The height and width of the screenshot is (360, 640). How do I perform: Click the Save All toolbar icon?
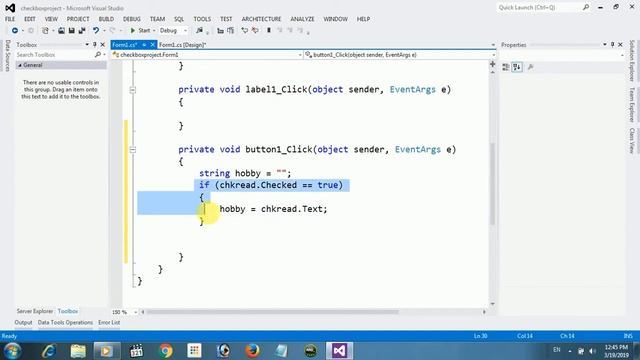82,31
